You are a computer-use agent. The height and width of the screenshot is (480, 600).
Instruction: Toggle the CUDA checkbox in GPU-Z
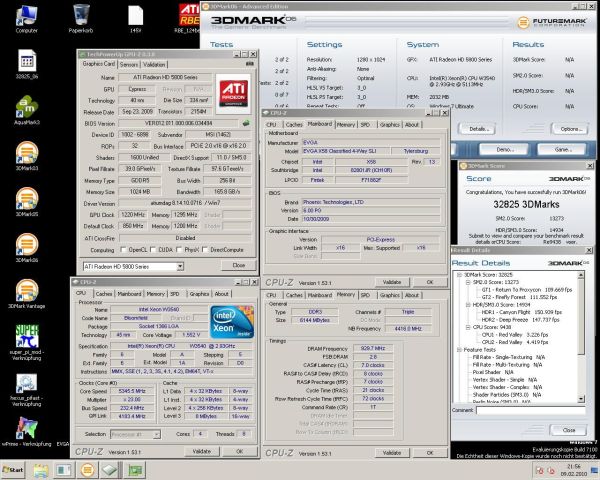click(x=153, y=250)
